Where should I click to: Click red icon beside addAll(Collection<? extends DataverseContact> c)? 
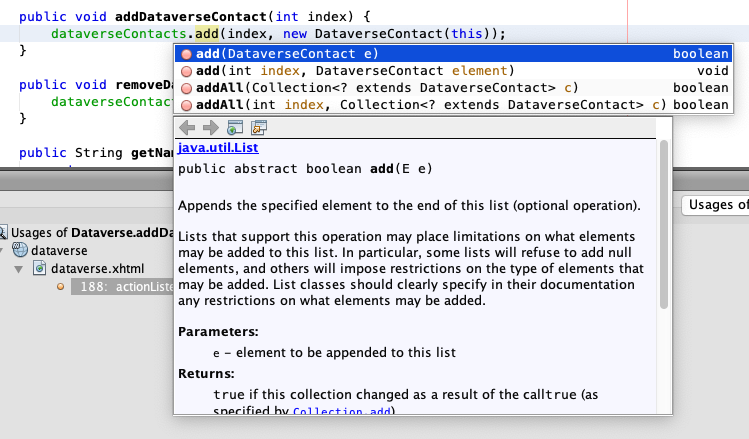point(187,88)
